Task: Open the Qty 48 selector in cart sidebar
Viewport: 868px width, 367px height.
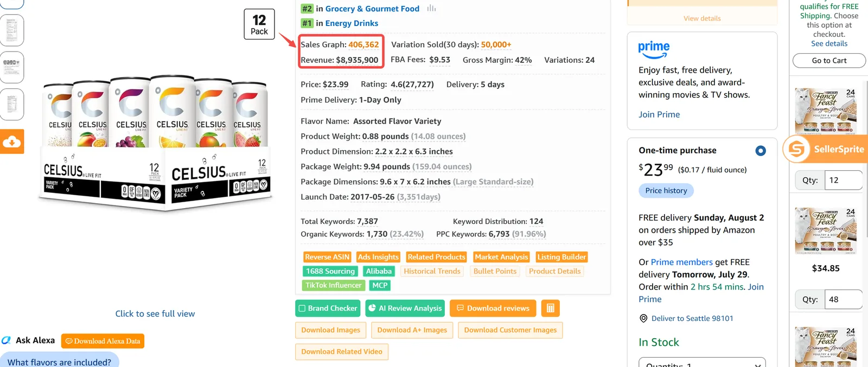Action: click(x=843, y=299)
